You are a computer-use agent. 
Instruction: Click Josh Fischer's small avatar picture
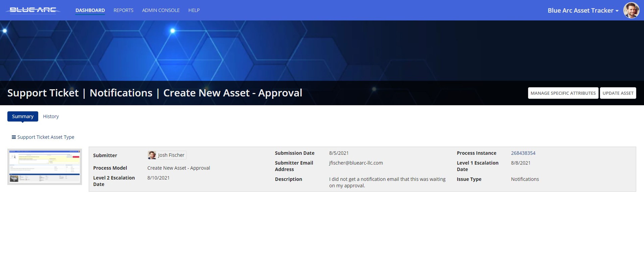(x=152, y=155)
